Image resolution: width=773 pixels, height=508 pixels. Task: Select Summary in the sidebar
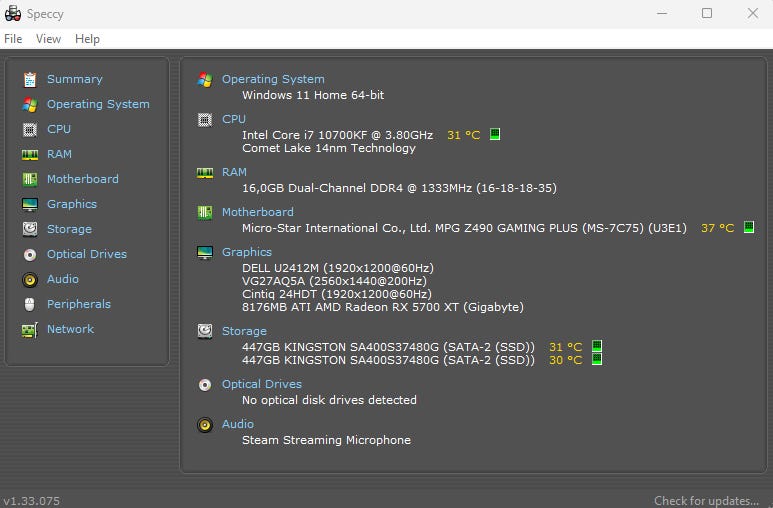[74, 79]
